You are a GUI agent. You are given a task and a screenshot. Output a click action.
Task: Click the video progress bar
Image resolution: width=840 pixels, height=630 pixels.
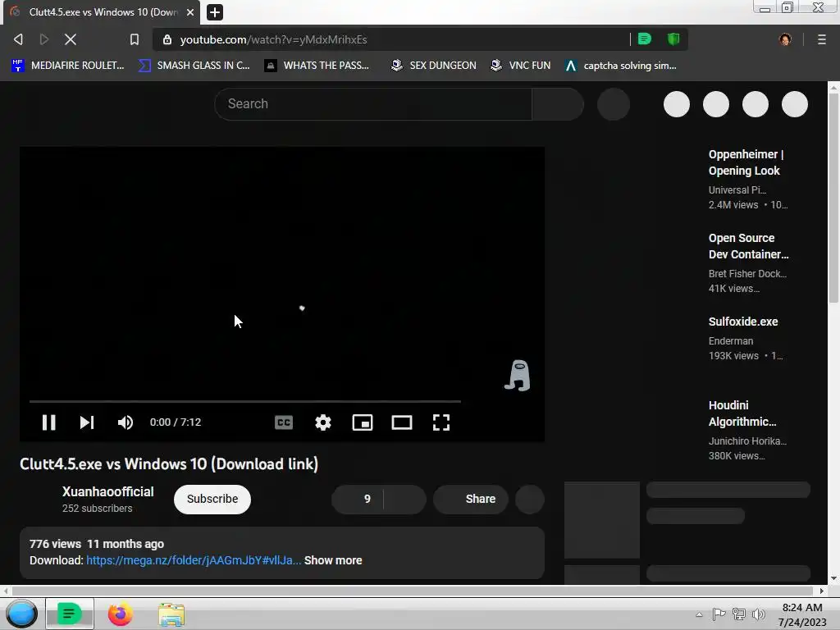click(244, 400)
